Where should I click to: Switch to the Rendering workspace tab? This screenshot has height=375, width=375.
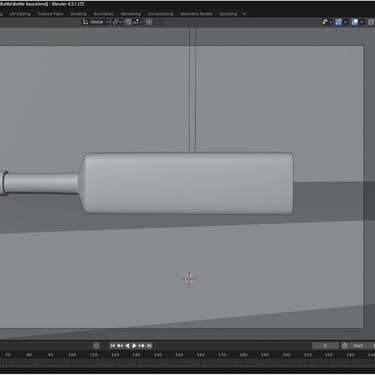coord(131,14)
